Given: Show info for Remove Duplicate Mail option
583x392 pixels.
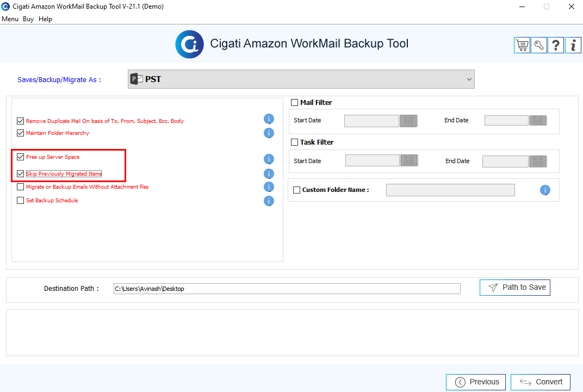Looking at the screenshot, I should click(x=269, y=119).
